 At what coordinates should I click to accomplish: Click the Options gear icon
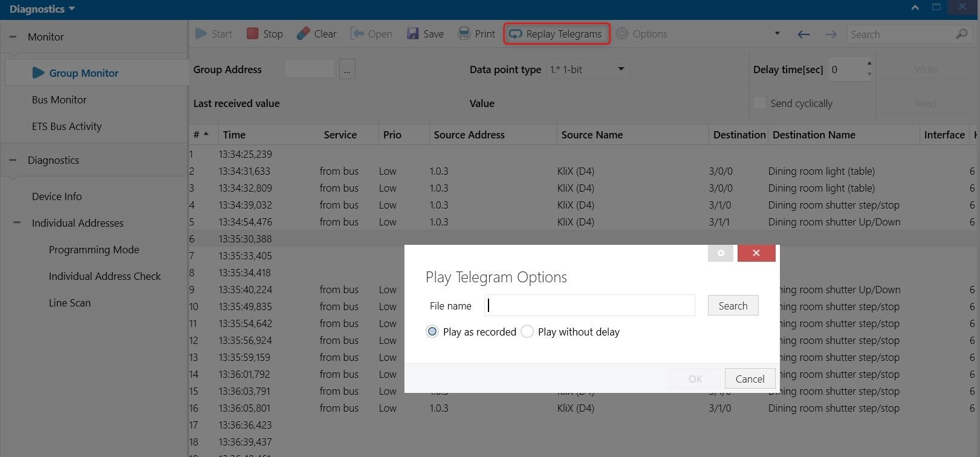click(622, 34)
